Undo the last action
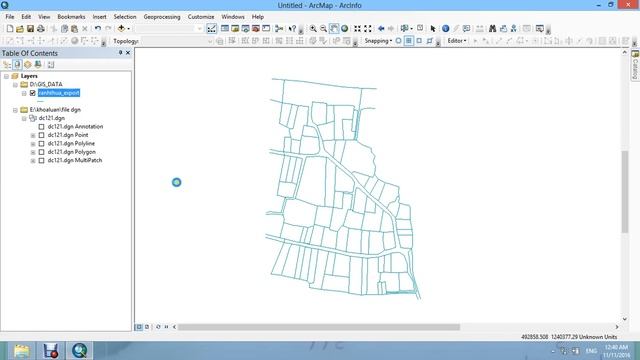The image size is (640, 360). coord(98,29)
